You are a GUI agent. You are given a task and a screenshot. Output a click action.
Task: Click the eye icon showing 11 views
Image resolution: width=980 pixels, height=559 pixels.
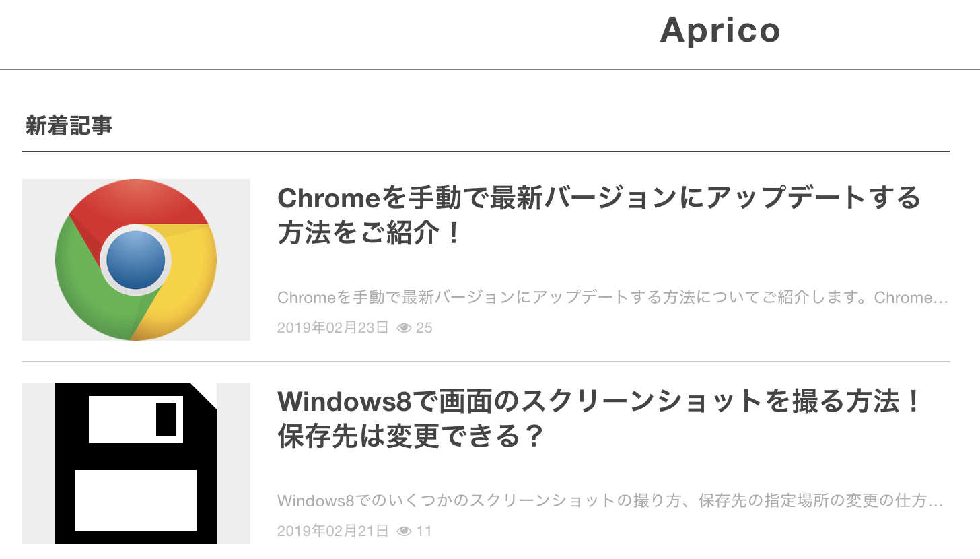(404, 531)
